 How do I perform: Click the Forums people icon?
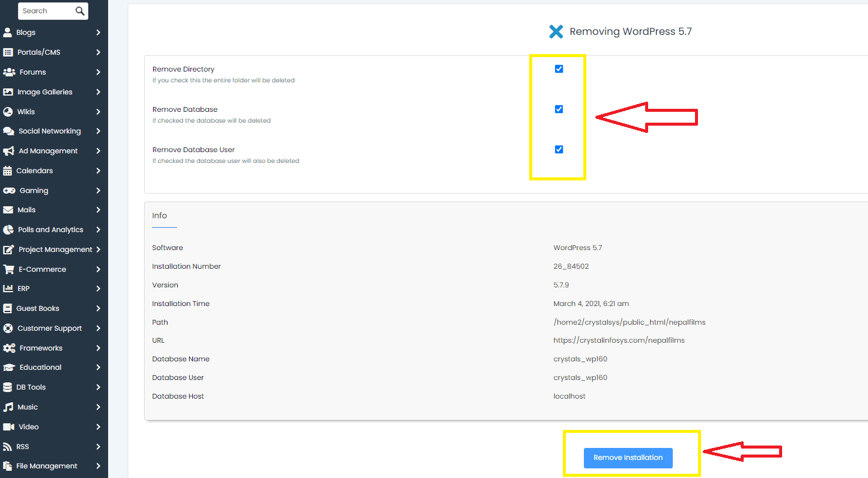(x=9, y=72)
